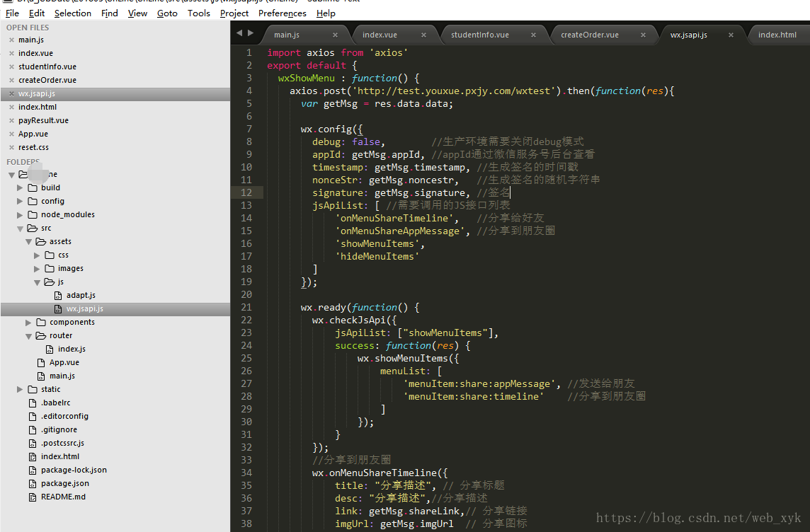Open the Edit menu

37,13
